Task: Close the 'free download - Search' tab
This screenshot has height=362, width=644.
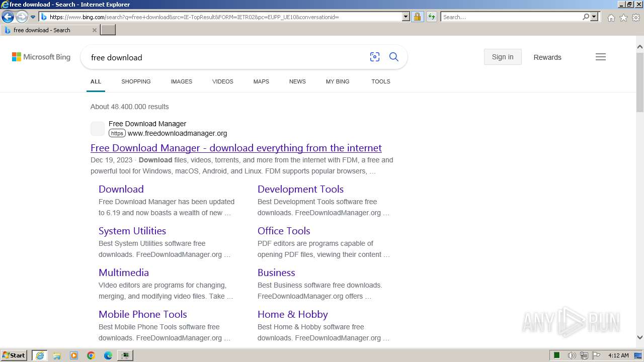Action: click(95, 30)
